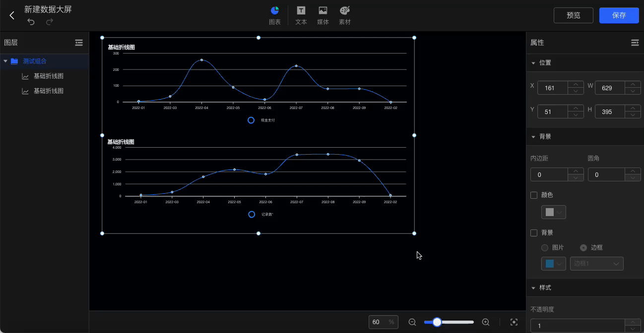This screenshot has width=644, height=333.
Task: Collapse the 测试组合 folder
Action: click(x=5, y=61)
